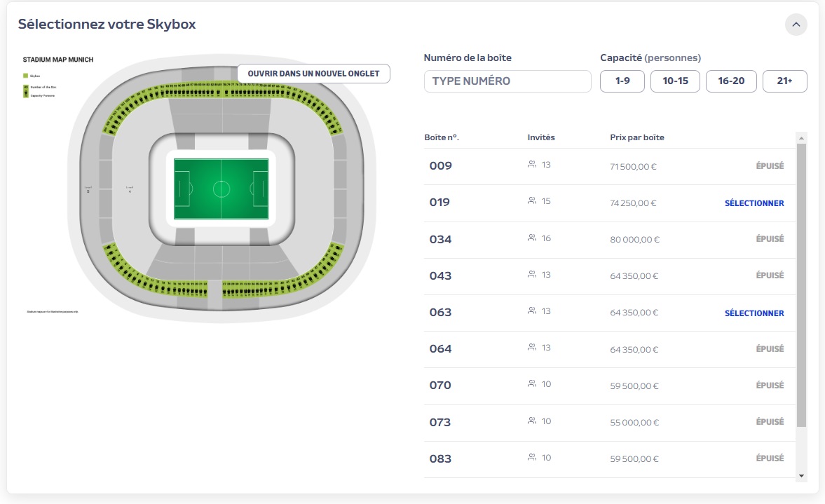825x504 pixels.
Task: Open the stadium map in a new tab
Action: 313,74
